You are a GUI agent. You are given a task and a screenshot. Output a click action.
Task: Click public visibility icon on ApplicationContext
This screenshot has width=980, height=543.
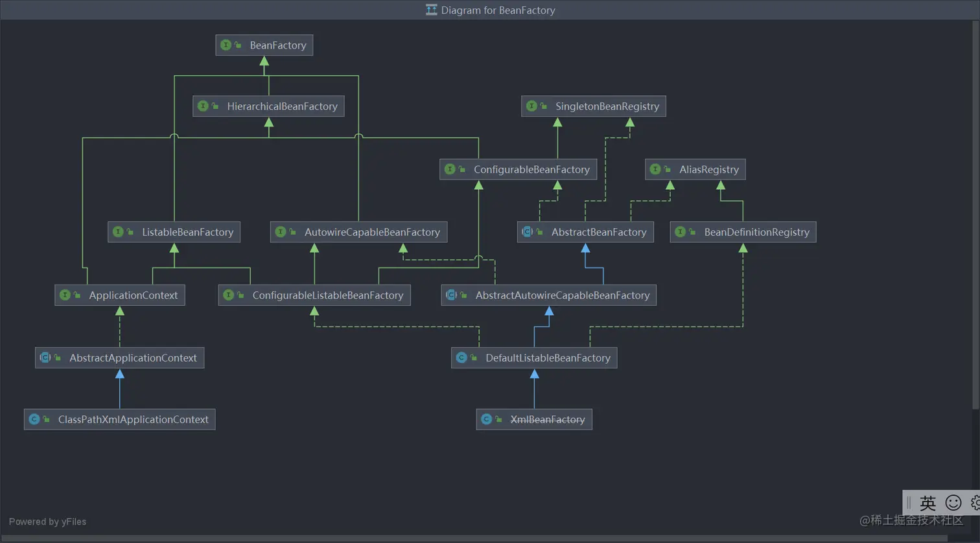coord(77,294)
